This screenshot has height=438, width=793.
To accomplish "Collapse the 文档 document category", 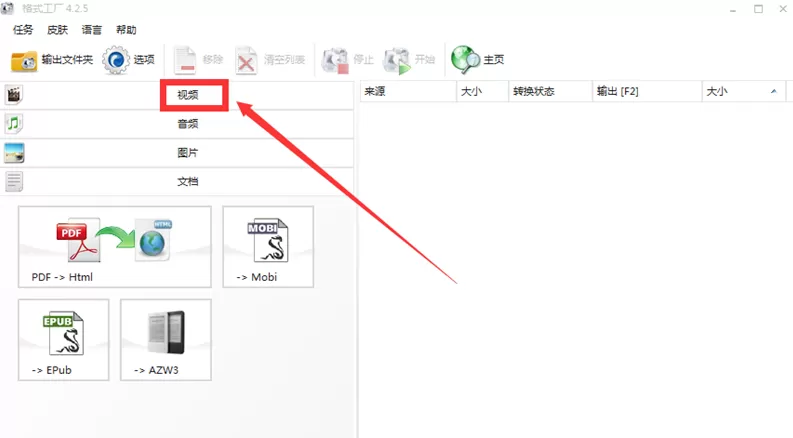I will point(177,182).
